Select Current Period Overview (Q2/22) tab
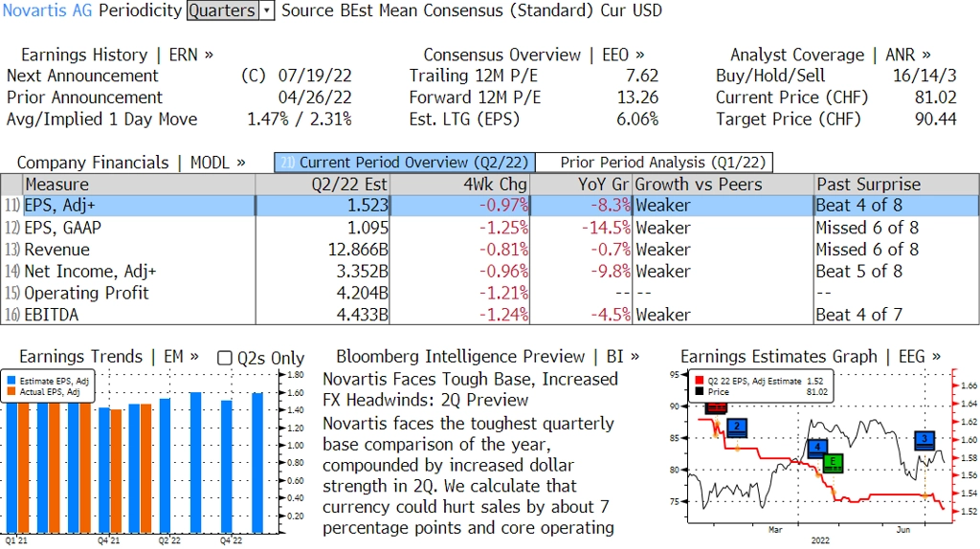Image resolution: width=980 pixels, height=549 pixels. (x=405, y=163)
